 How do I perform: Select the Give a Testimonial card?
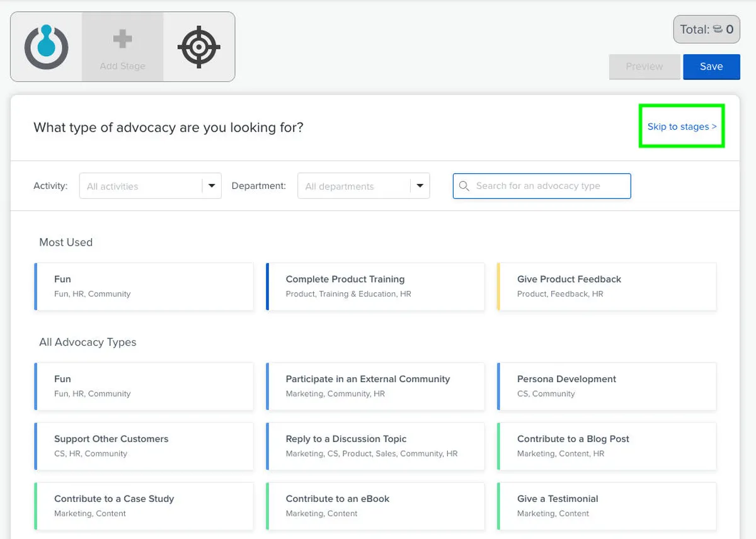point(607,506)
